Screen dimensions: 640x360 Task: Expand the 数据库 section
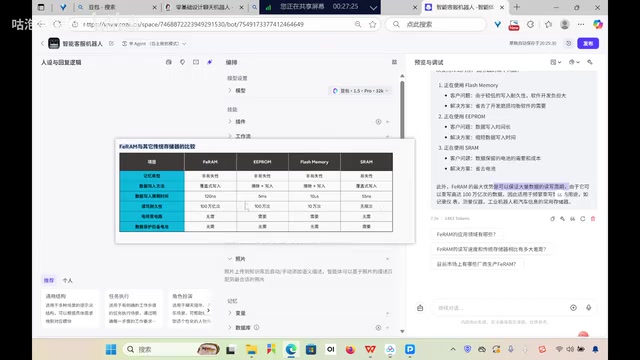230,327
